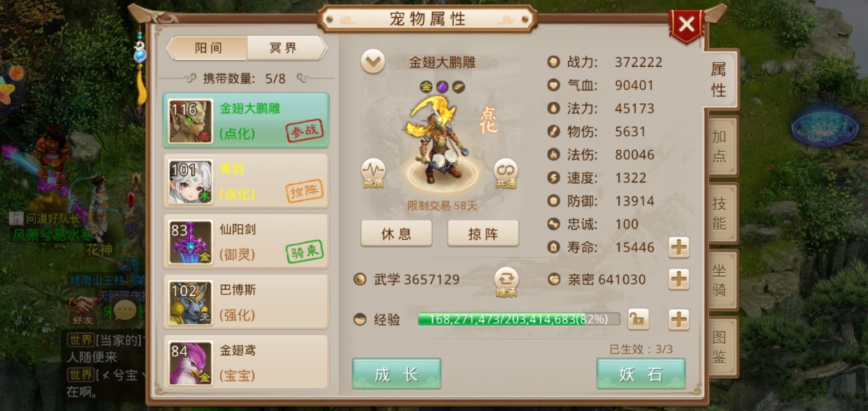Increase 亲密 intimacy with plus icon
The image size is (868, 411).
pos(678,279)
